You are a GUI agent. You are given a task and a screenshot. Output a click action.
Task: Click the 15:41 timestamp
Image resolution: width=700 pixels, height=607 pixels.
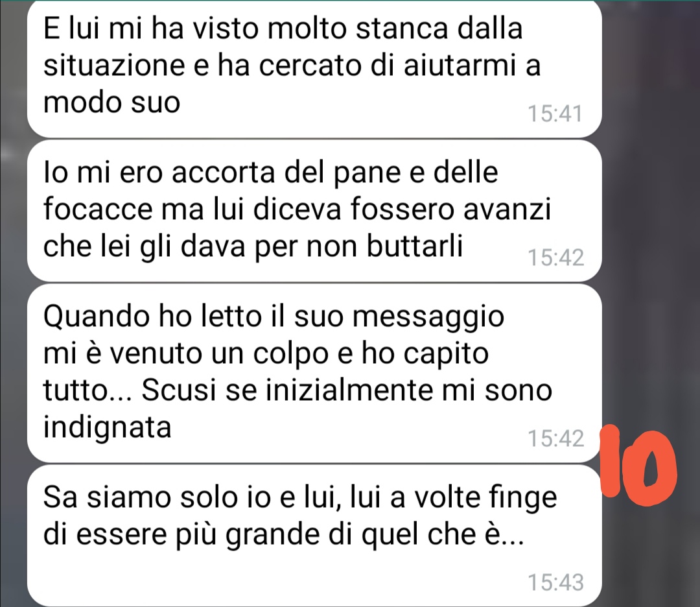(x=555, y=113)
